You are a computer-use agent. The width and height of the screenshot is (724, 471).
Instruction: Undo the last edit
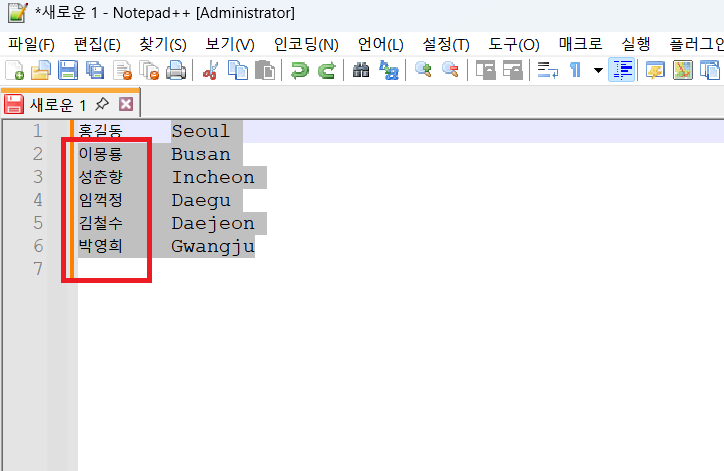(x=300, y=71)
